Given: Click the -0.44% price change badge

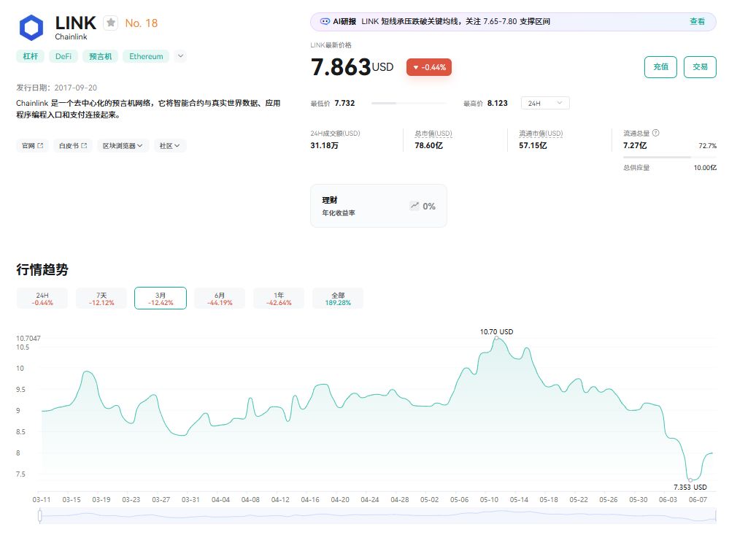Looking at the screenshot, I should click(429, 67).
